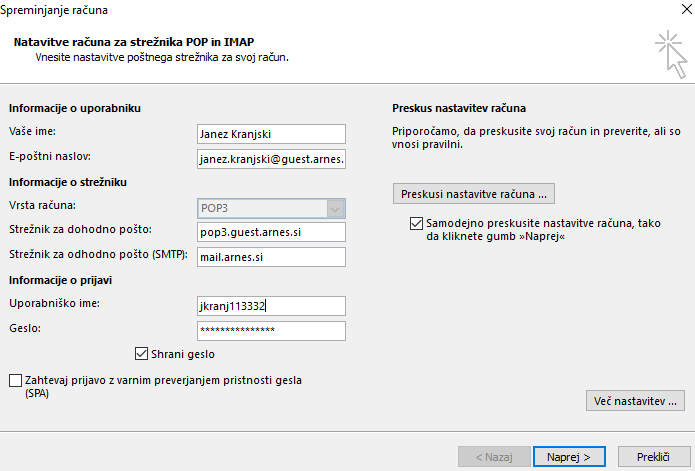Open Več nastavitev dialog
The height and width of the screenshot is (471, 695).
(635, 401)
